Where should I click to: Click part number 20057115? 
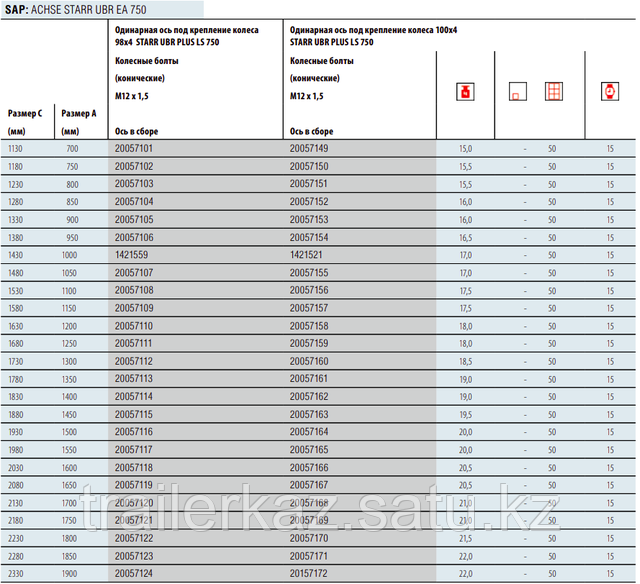click(x=134, y=415)
